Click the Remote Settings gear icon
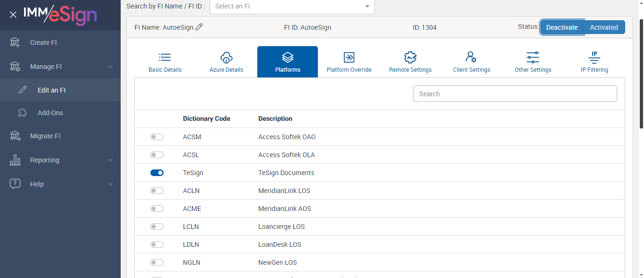 [411, 58]
